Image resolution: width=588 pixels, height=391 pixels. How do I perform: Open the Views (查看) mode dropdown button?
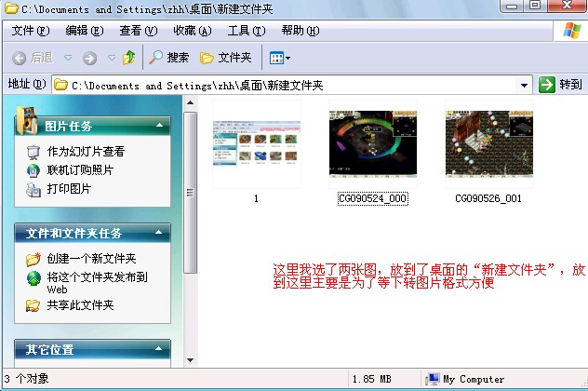point(280,58)
